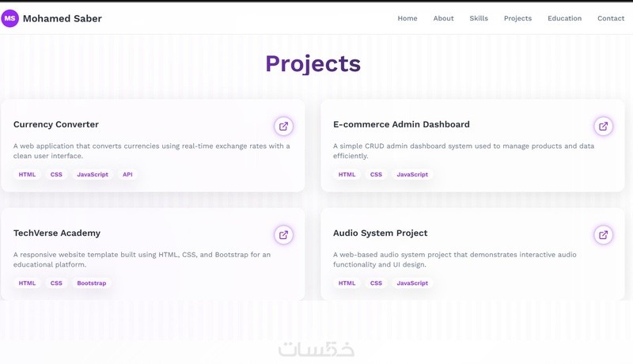
Task: Click JavaScript tag on Audio System Project card
Action: pos(412,282)
